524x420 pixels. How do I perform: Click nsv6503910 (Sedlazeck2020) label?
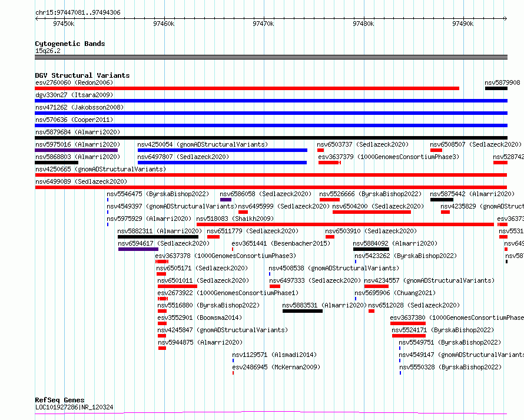[x=371, y=231]
